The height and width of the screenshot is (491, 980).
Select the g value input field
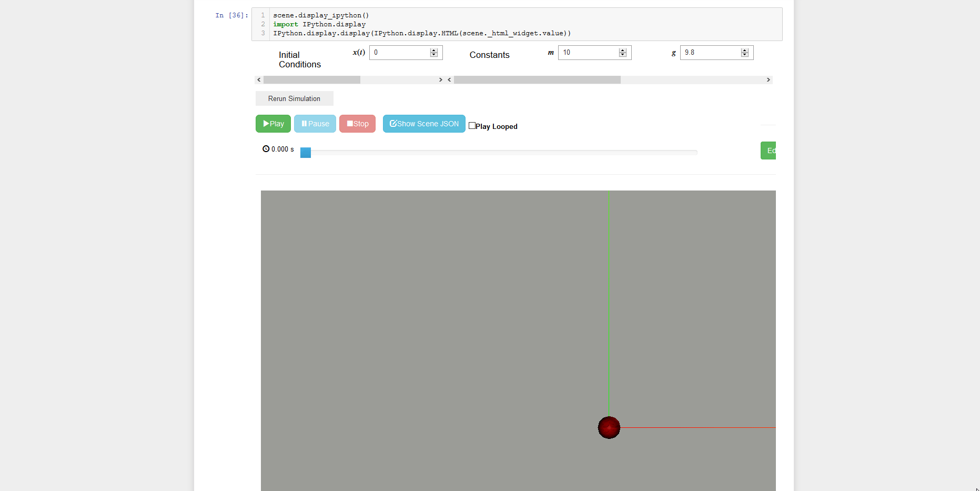pyautogui.click(x=710, y=52)
